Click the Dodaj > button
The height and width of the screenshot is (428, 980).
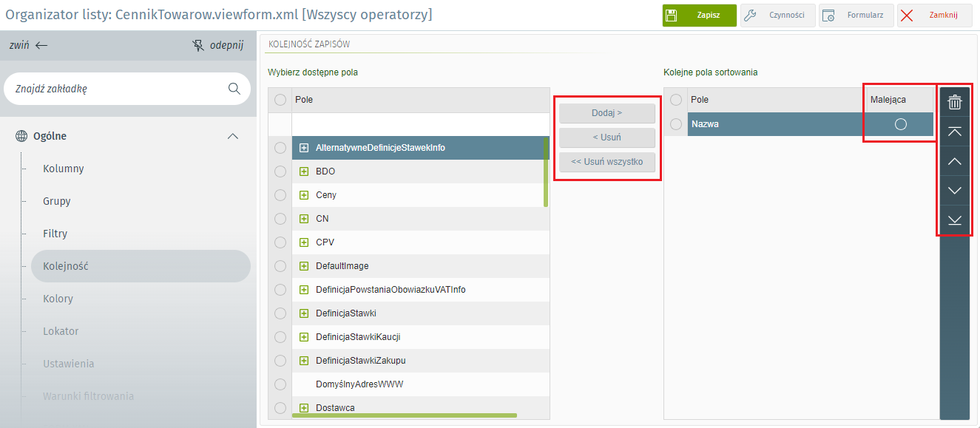click(x=606, y=113)
